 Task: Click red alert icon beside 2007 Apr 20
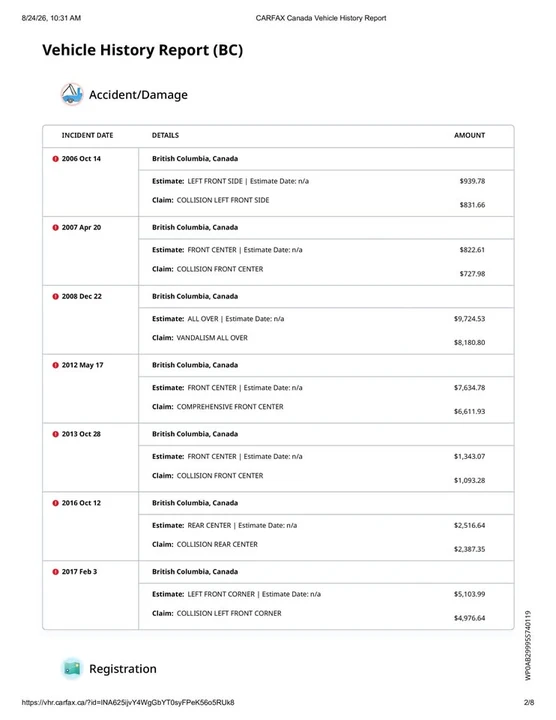tap(56, 228)
